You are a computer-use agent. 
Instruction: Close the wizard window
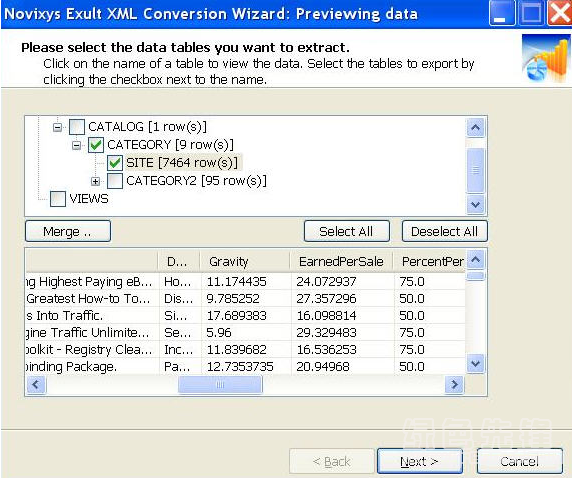coord(559,14)
